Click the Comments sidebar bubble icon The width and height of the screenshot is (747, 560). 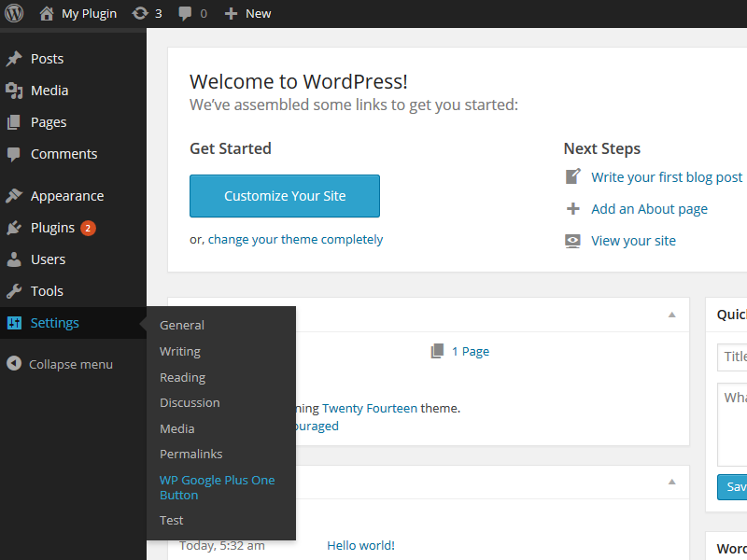click(14, 154)
